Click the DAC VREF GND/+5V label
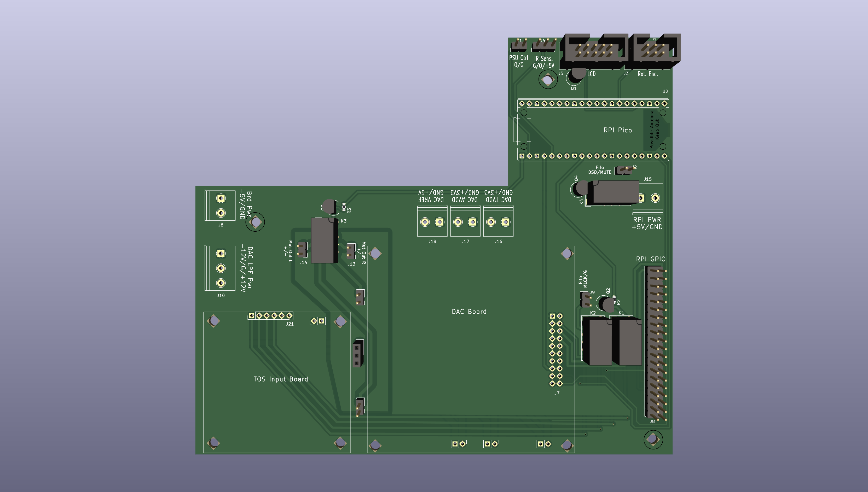This screenshot has height=492, width=868. tap(431, 196)
